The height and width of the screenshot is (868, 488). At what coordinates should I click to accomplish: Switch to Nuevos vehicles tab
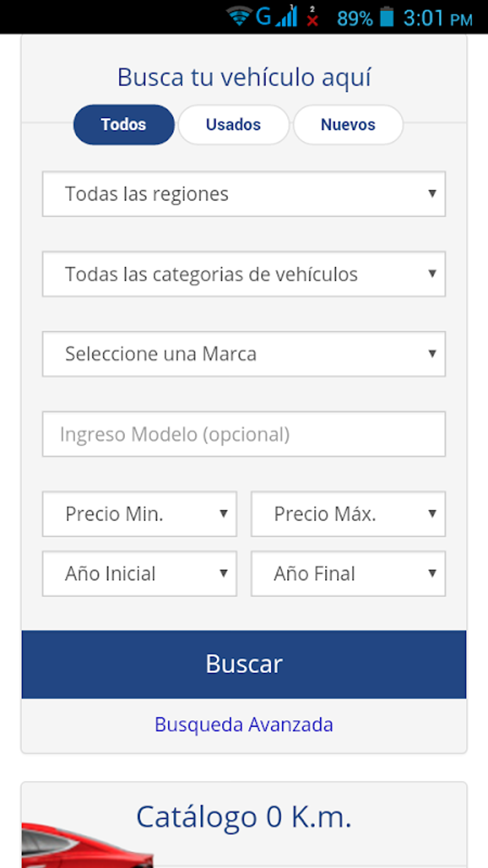pos(348,124)
